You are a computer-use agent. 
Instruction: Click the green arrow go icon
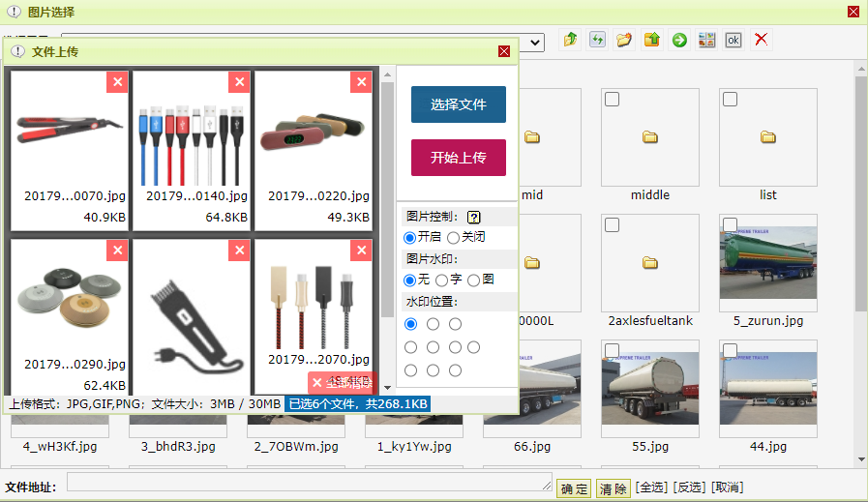click(x=679, y=40)
